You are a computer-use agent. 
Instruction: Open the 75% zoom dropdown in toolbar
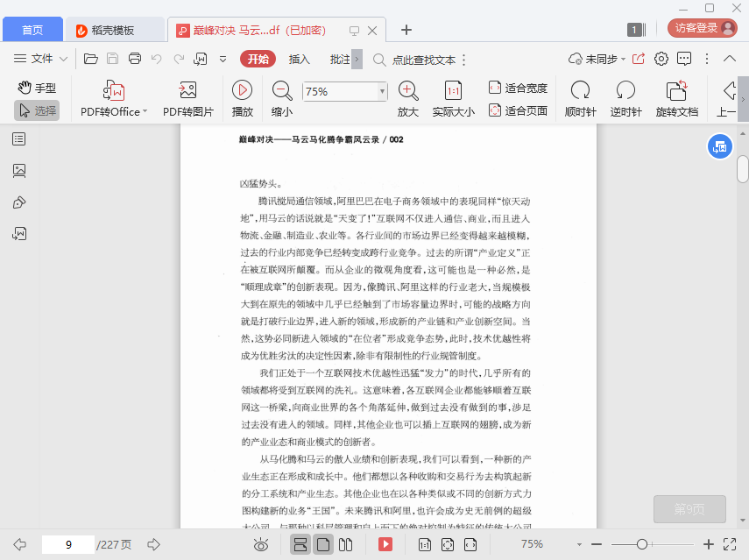click(x=382, y=91)
